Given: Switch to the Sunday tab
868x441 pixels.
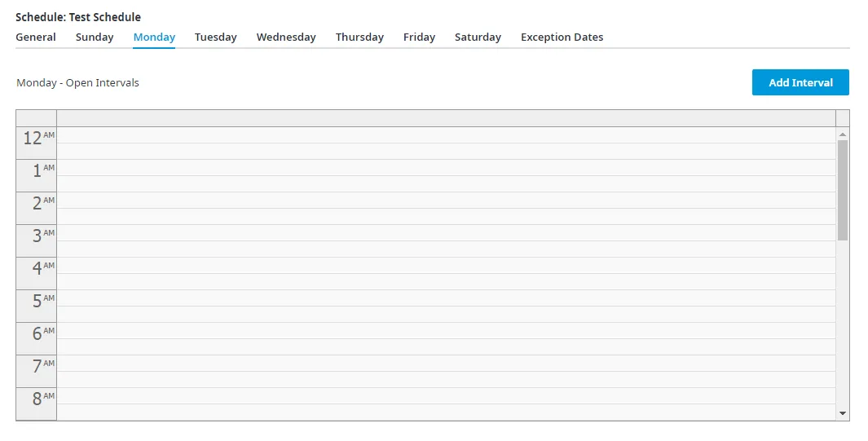Looking at the screenshot, I should click(95, 37).
